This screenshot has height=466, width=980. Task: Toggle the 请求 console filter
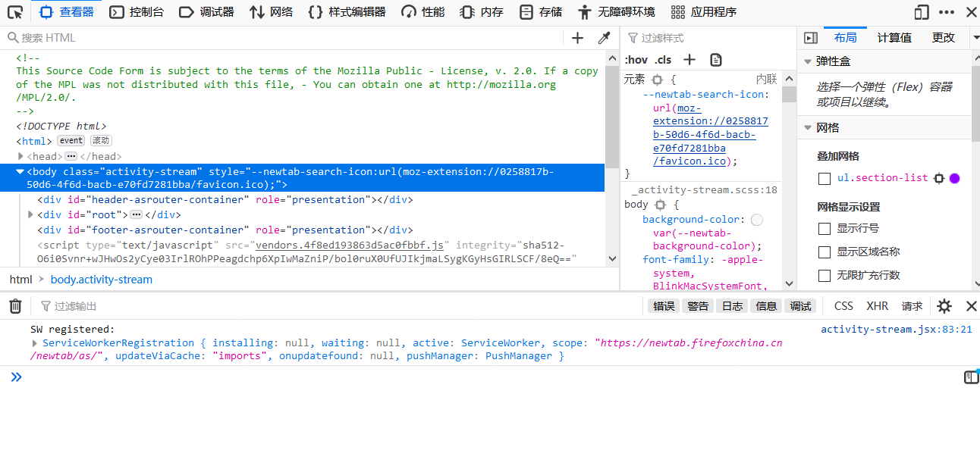coord(912,306)
